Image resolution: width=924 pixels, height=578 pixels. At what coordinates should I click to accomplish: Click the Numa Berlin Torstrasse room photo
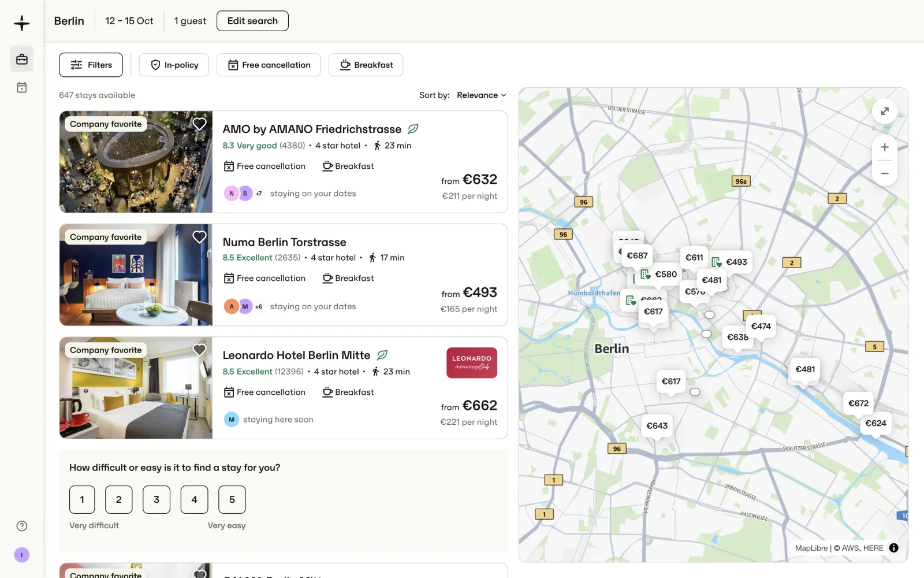pos(136,275)
